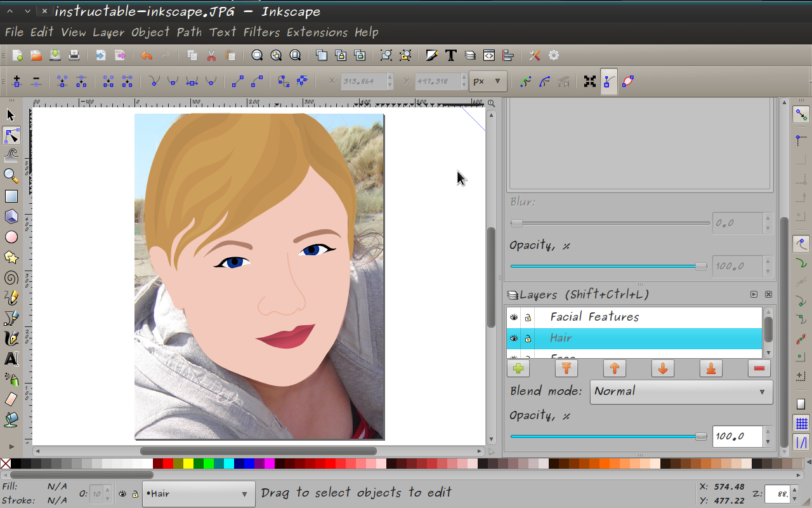Open the px units dropdown
The height and width of the screenshot is (508, 812).
click(487, 81)
